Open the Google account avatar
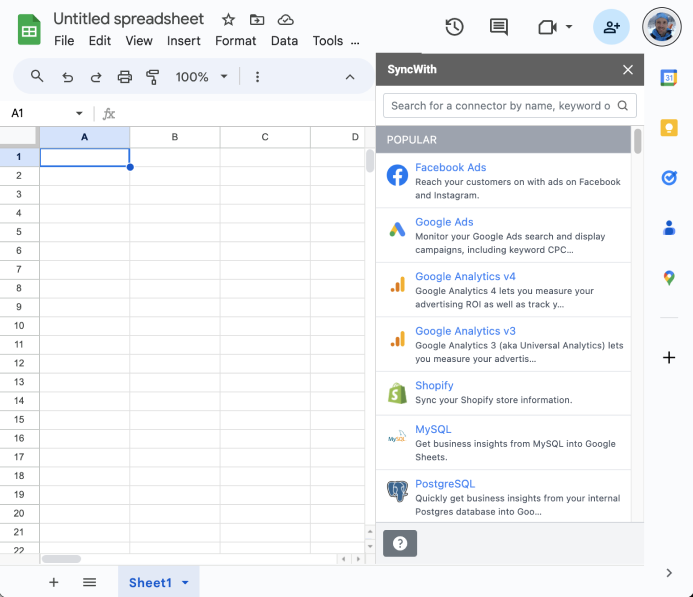The image size is (693, 597). pos(662,27)
